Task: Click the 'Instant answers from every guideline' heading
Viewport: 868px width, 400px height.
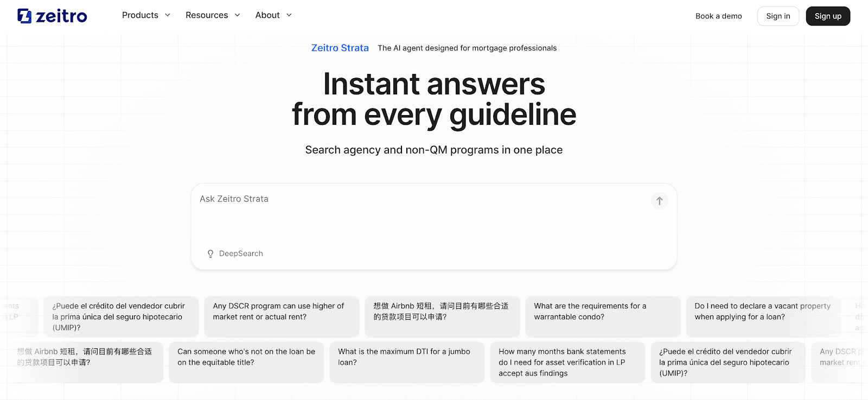Action: pos(434,99)
